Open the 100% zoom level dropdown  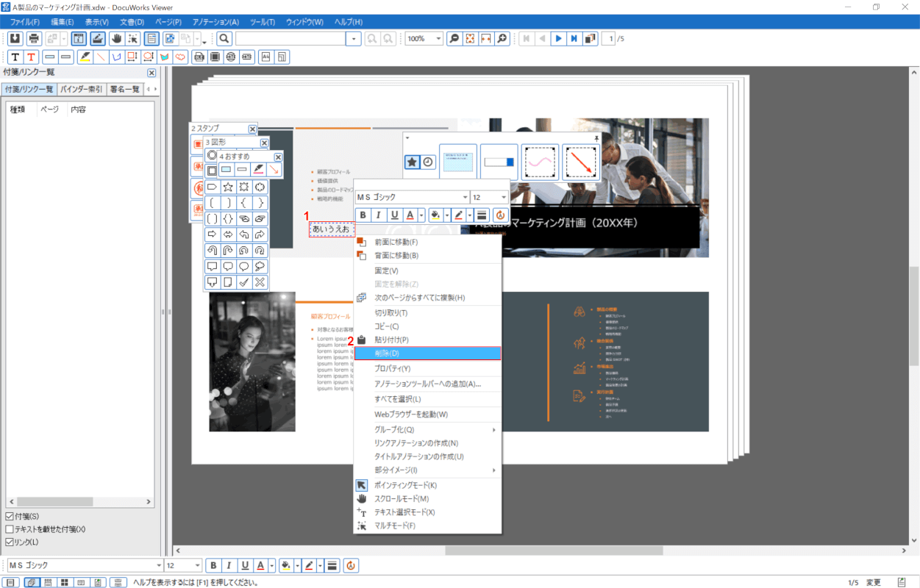[x=439, y=38]
